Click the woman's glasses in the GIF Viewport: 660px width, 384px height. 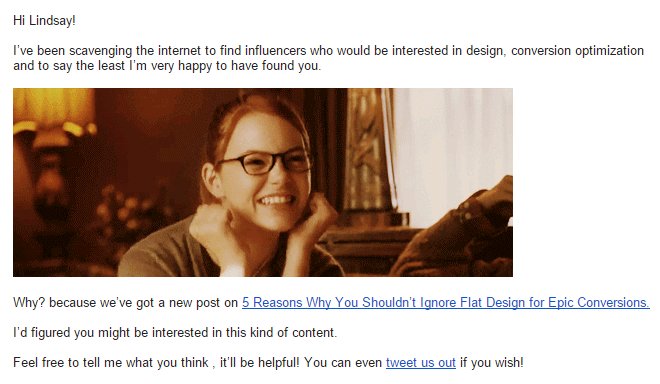pos(265,163)
